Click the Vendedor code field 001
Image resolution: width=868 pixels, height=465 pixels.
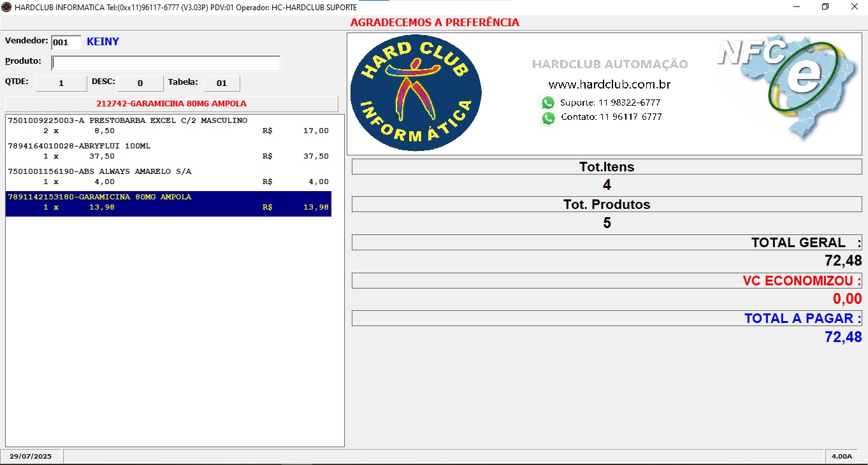(x=66, y=43)
